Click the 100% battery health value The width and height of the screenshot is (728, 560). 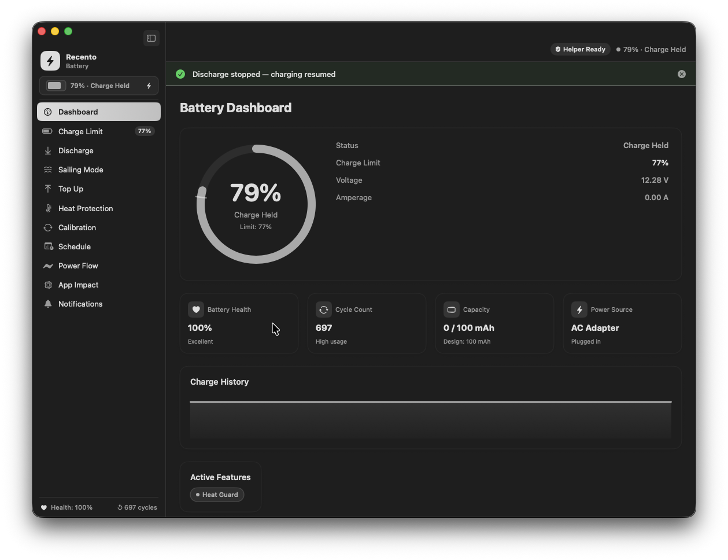coord(199,328)
